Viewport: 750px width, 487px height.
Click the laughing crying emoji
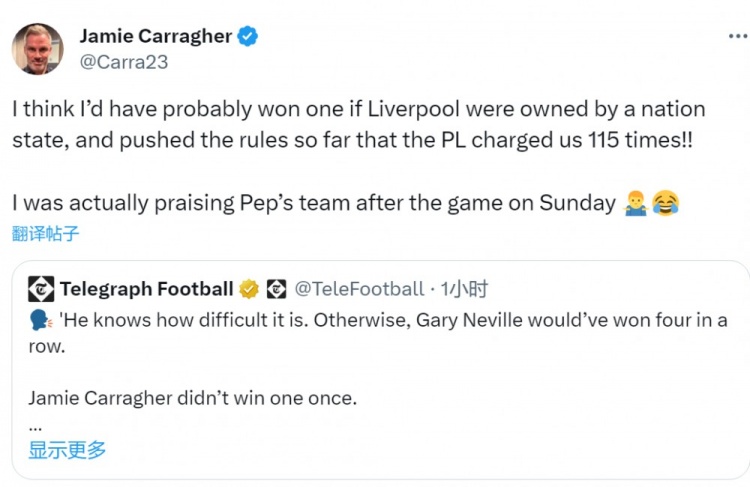[665, 203]
